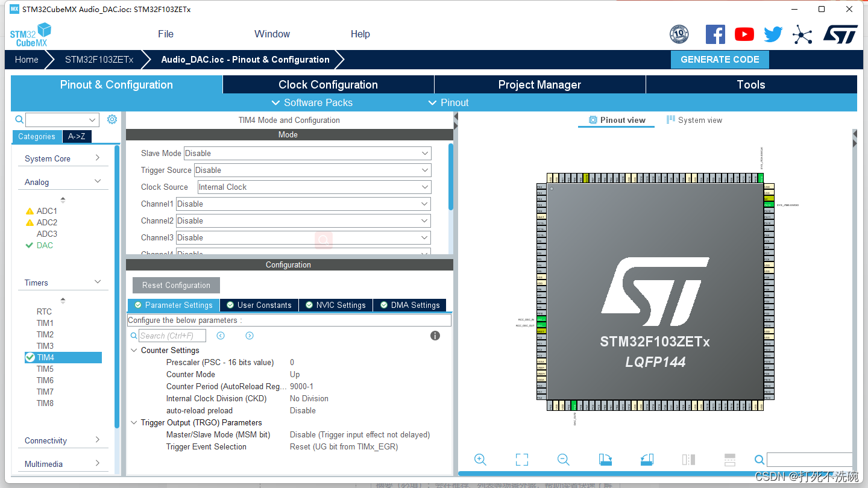Screen dimensions: 868x488
Task: Open the User Constants tab
Action: pyautogui.click(x=259, y=305)
